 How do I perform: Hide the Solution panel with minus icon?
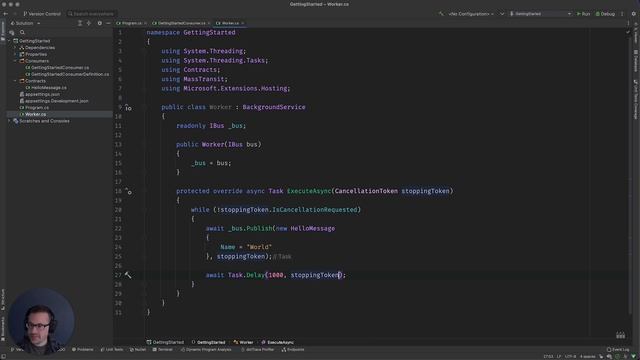[x=108, y=23]
